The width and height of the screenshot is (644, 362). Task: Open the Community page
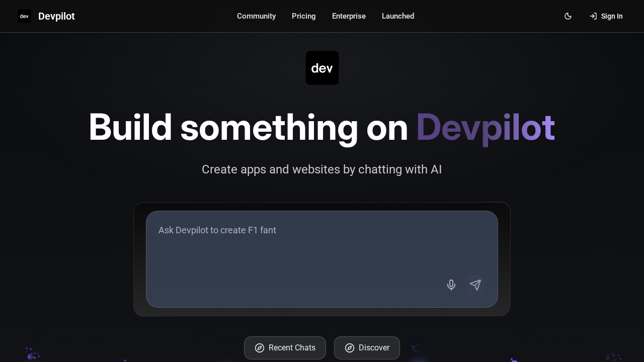click(257, 16)
